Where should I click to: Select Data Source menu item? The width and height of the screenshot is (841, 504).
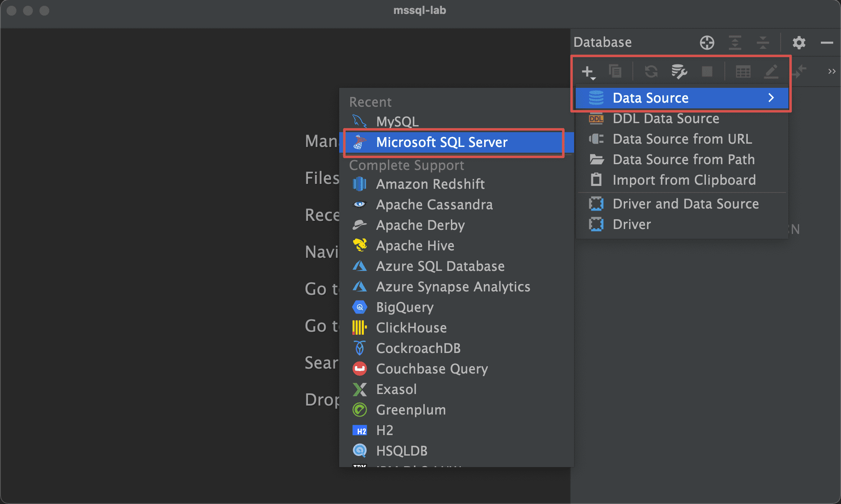click(682, 98)
